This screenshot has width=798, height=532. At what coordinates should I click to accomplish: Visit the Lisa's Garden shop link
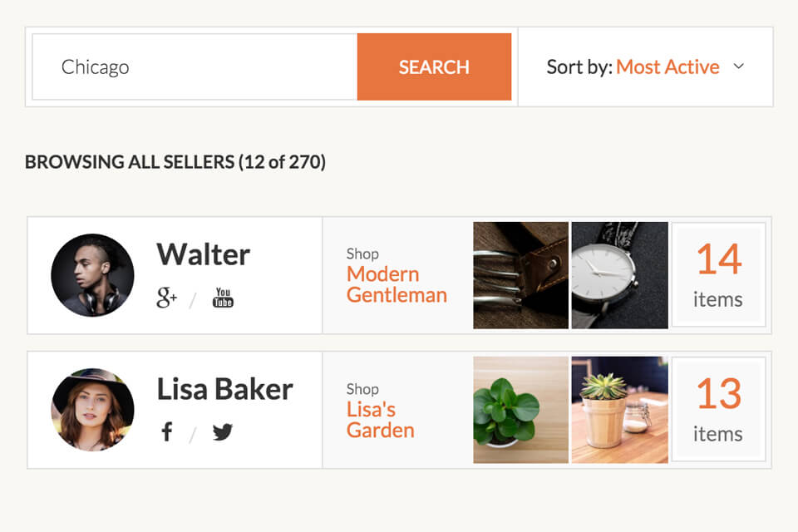pos(380,420)
